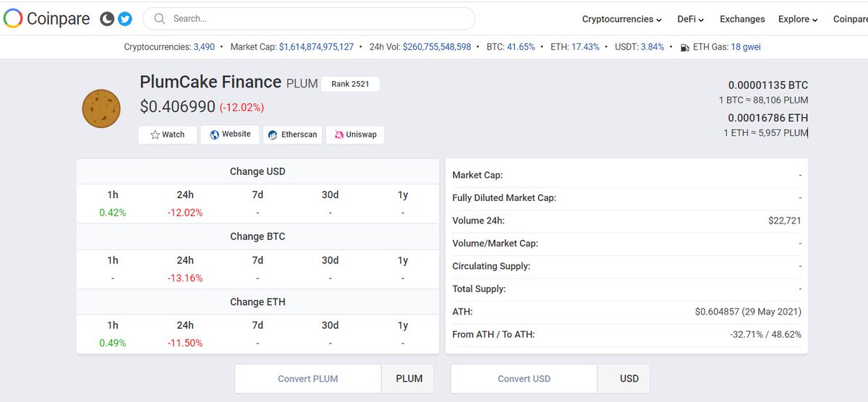
Task: Click 0.42% 1h USD change value
Action: (113, 213)
